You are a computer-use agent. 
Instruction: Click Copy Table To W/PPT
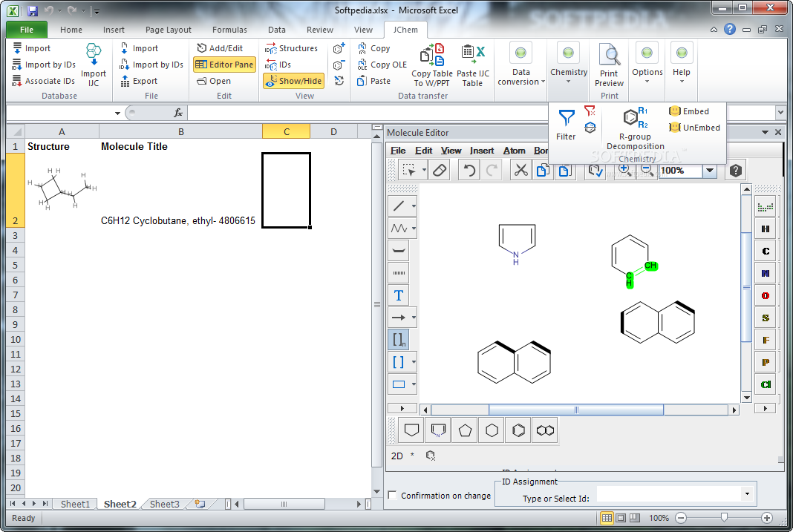coord(431,65)
